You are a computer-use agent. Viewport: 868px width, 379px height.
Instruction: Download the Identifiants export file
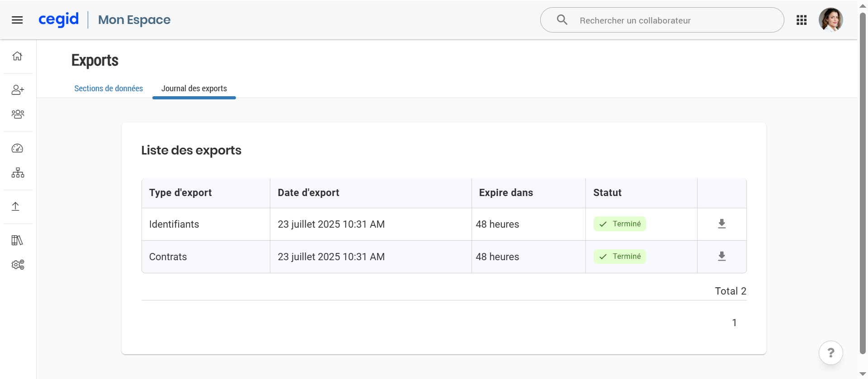click(x=722, y=224)
